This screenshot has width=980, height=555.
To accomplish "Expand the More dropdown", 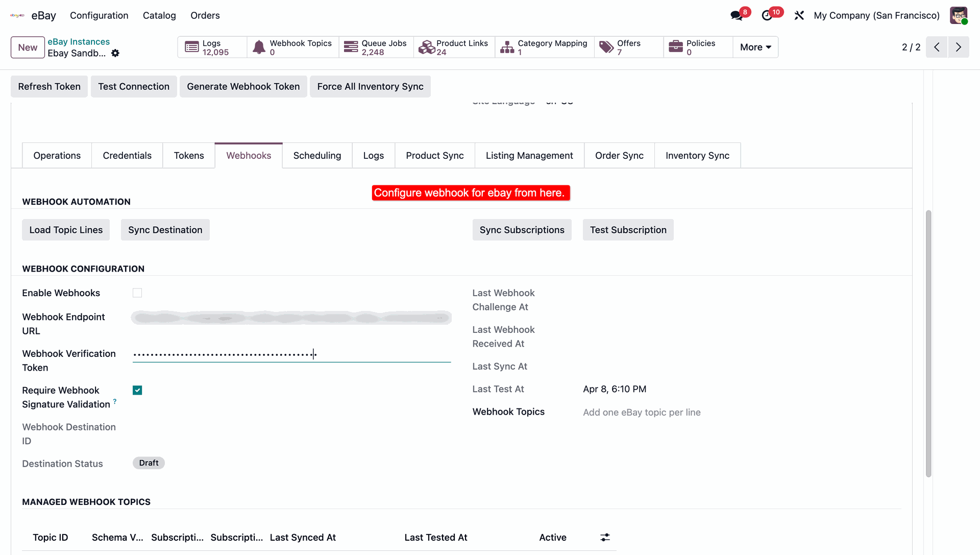I will pos(755,47).
